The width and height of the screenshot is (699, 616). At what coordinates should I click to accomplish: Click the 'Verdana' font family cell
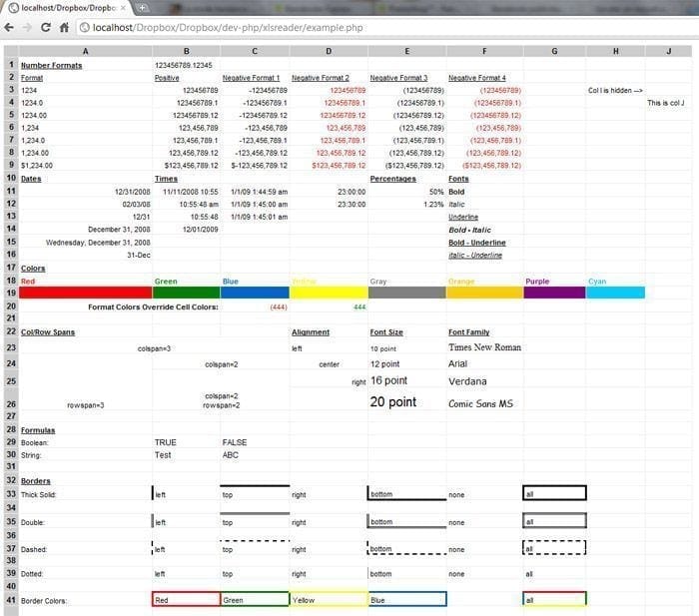[467, 381]
